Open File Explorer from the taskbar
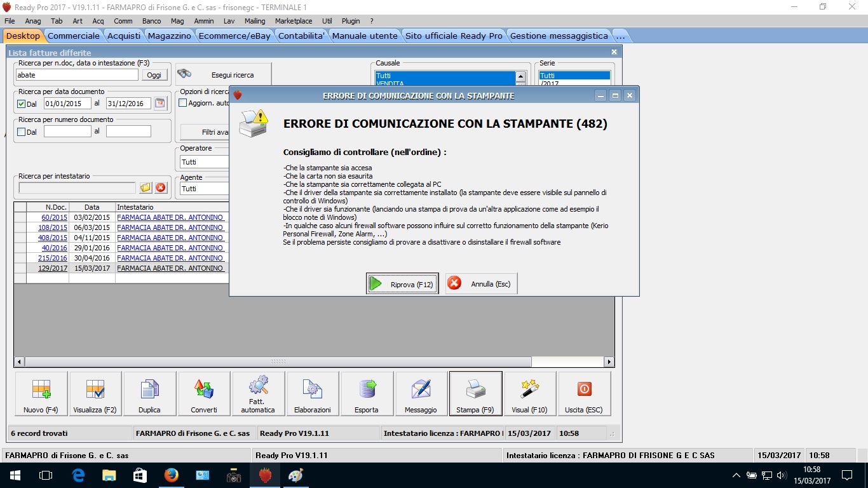 pyautogui.click(x=109, y=475)
